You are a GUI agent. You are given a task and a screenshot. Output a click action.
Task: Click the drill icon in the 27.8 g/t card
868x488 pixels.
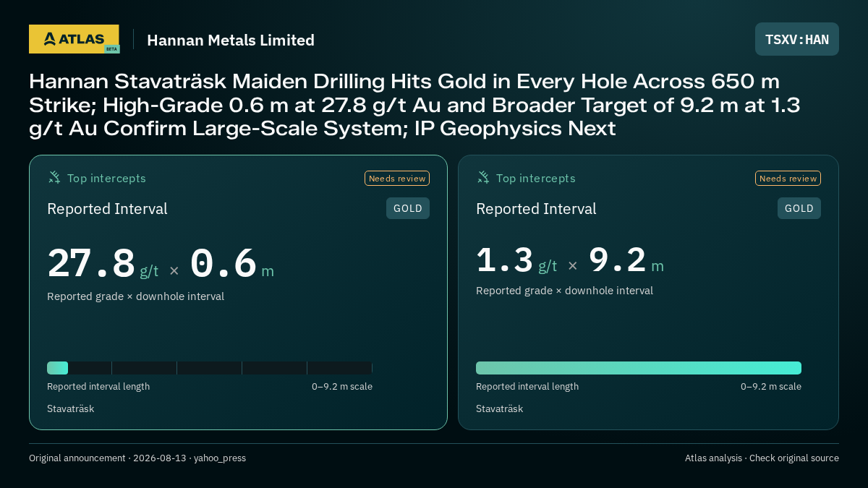coord(54,177)
